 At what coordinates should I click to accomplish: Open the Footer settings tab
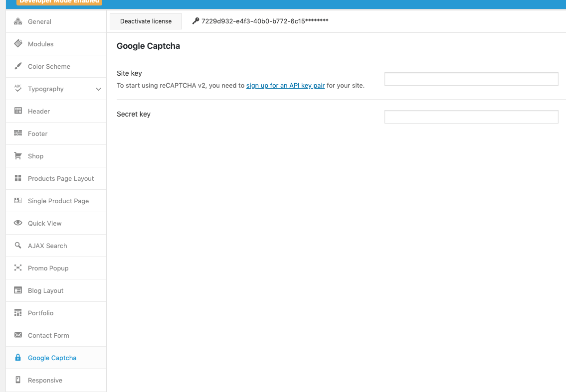pyautogui.click(x=56, y=133)
